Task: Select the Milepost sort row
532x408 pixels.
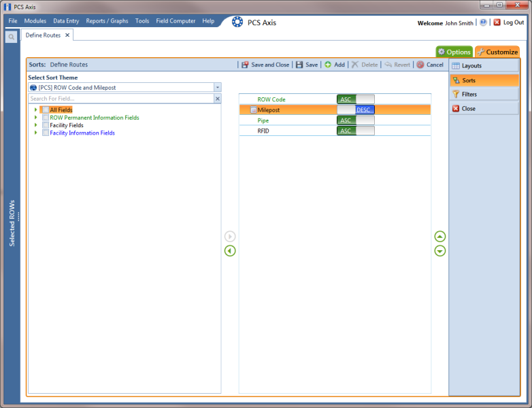Action: pyautogui.click(x=335, y=110)
